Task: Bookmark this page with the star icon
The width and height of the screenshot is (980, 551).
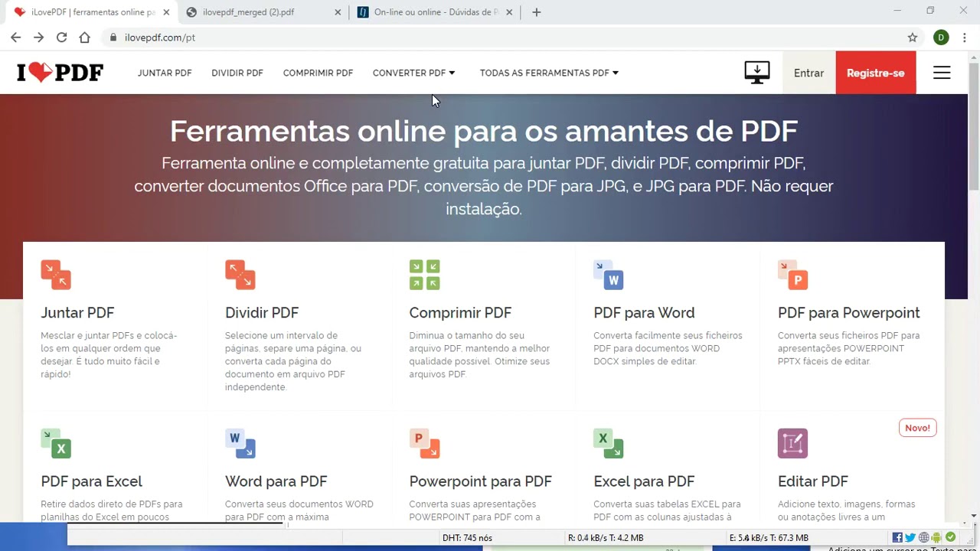Action: pyautogui.click(x=913, y=37)
